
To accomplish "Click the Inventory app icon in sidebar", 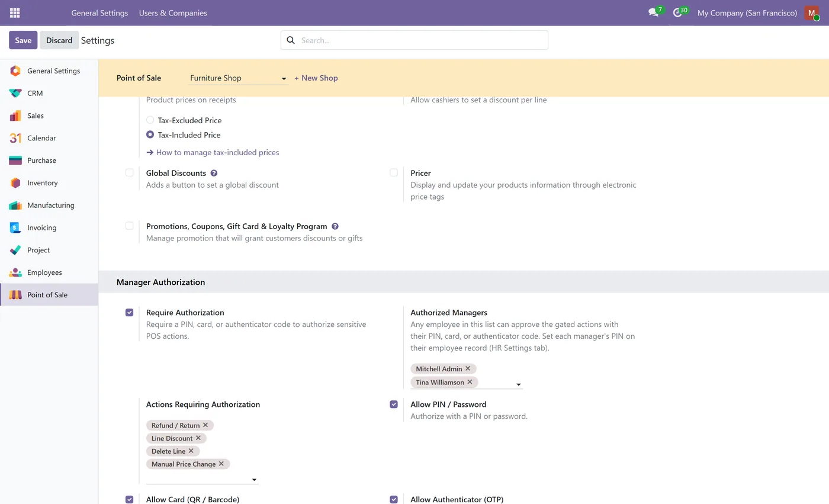I will pyautogui.click(x=15, y=183).
